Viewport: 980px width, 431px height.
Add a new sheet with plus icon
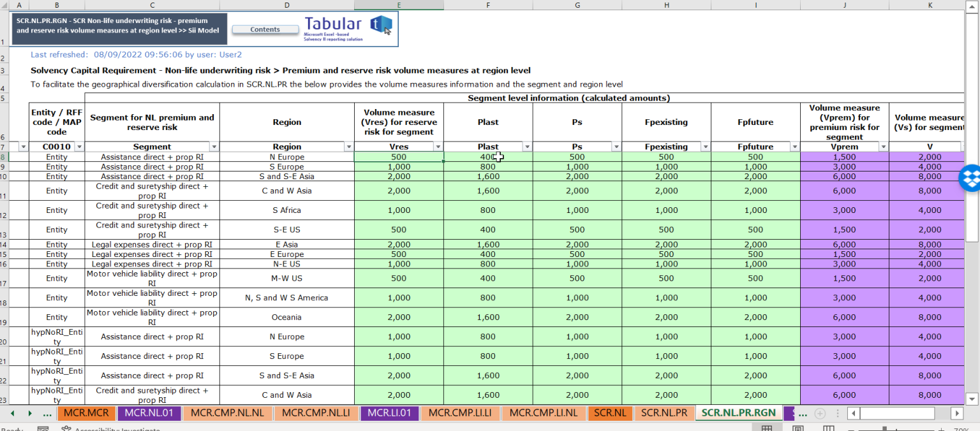pyautogui.click(x=820, y=413)
